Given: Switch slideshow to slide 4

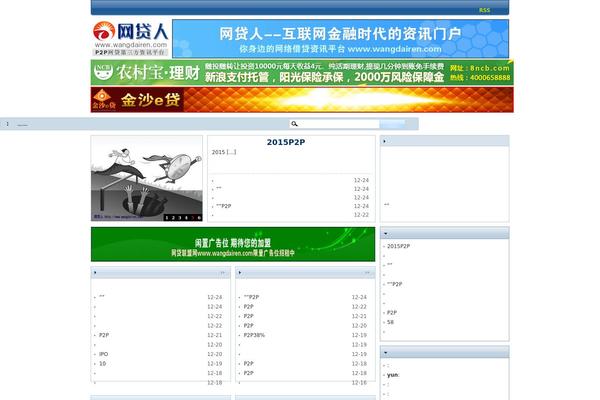Looking at the screenshot, I should pos(186,217).
